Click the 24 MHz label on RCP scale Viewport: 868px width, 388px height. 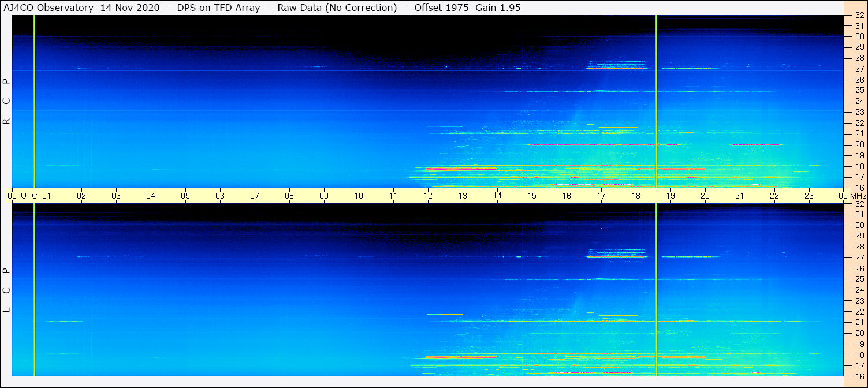click(x=859, y=101)
